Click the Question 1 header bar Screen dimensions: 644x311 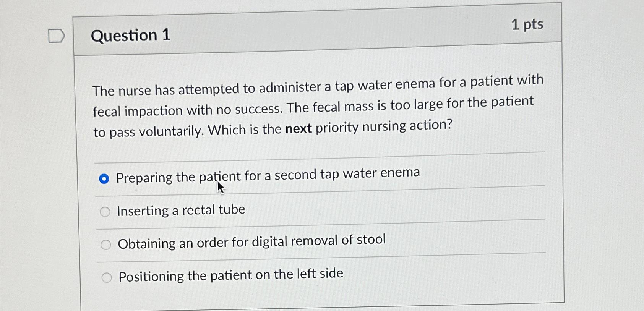pyautogui.click(x=132, y=36)
